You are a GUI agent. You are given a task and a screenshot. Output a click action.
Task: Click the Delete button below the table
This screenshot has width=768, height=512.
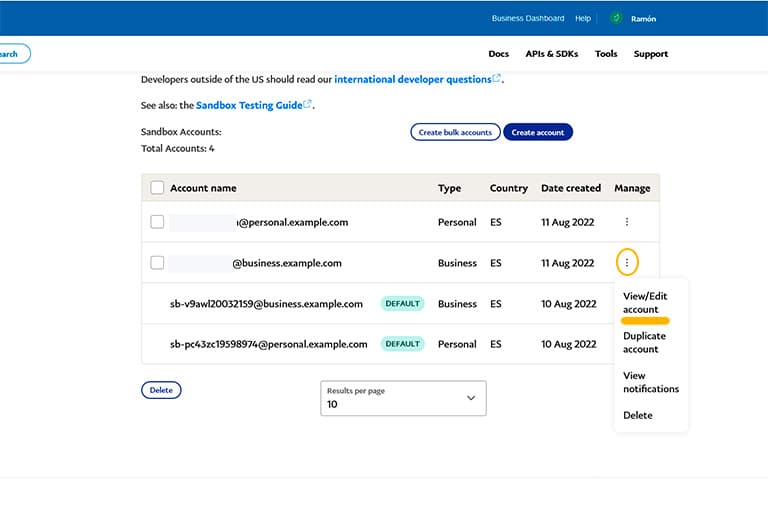(161, 390)
